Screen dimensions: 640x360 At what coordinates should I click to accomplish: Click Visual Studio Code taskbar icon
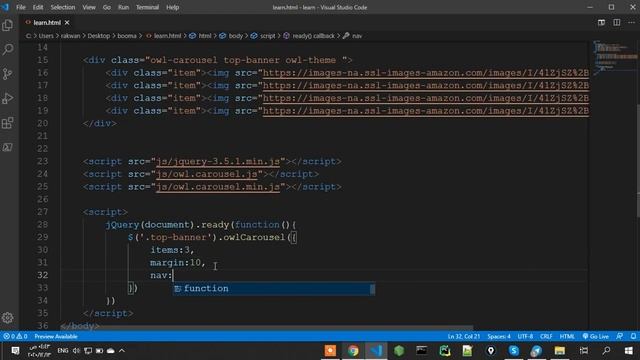[376, 351]
